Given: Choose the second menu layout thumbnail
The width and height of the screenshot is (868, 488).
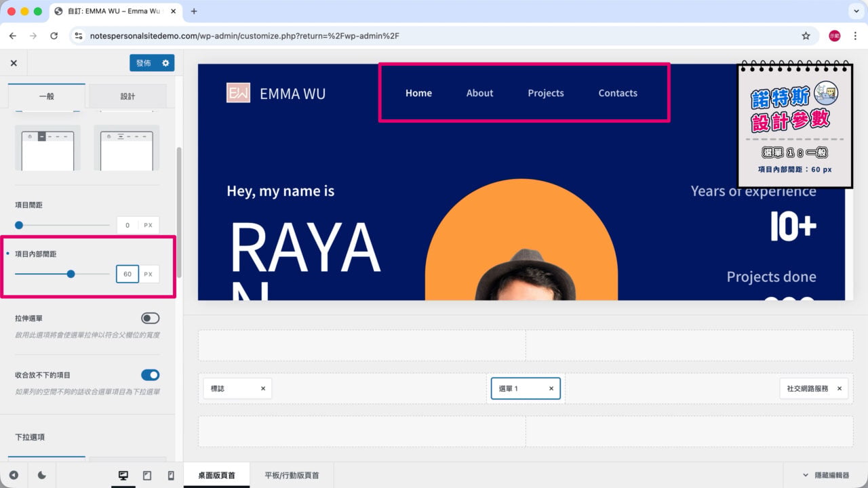Looking at the screenshot, I should pyautogui.click(x=127, y=147).
